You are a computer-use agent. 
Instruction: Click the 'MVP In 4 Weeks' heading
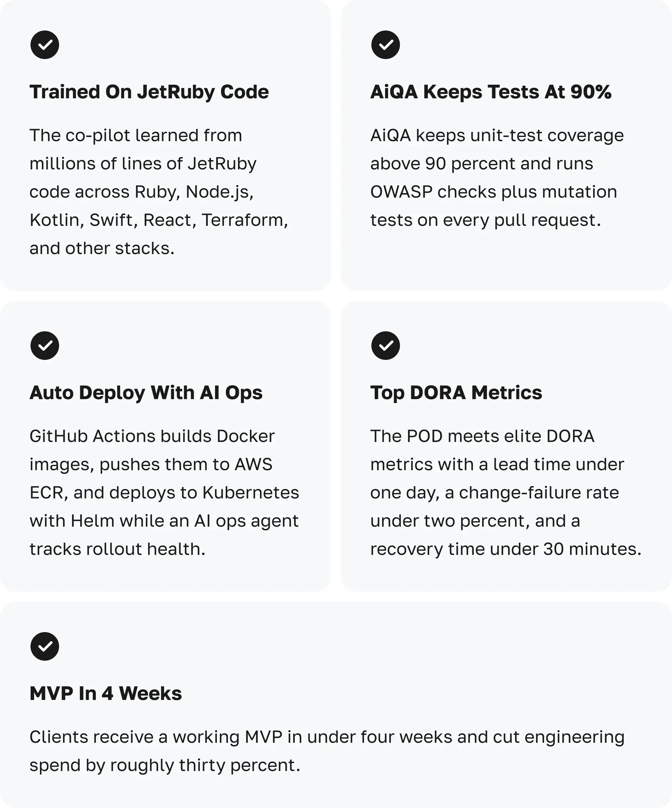pos(106,693)
